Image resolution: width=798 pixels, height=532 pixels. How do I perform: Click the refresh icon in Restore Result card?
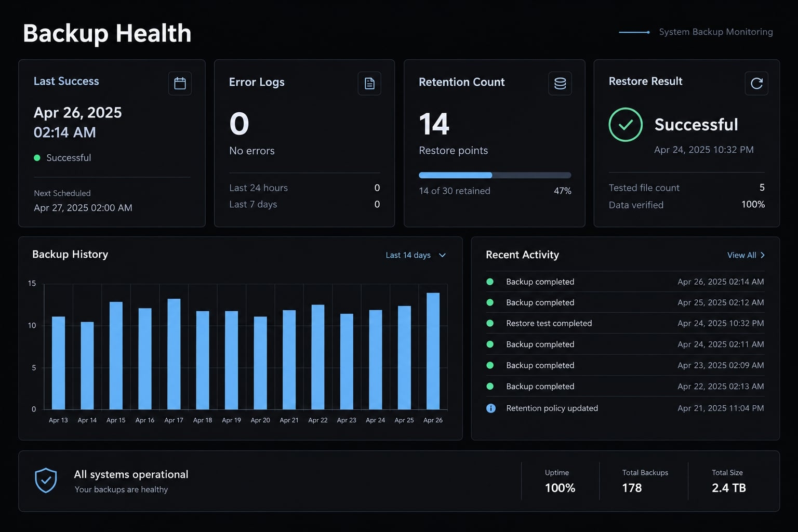[x=756, y=83]
